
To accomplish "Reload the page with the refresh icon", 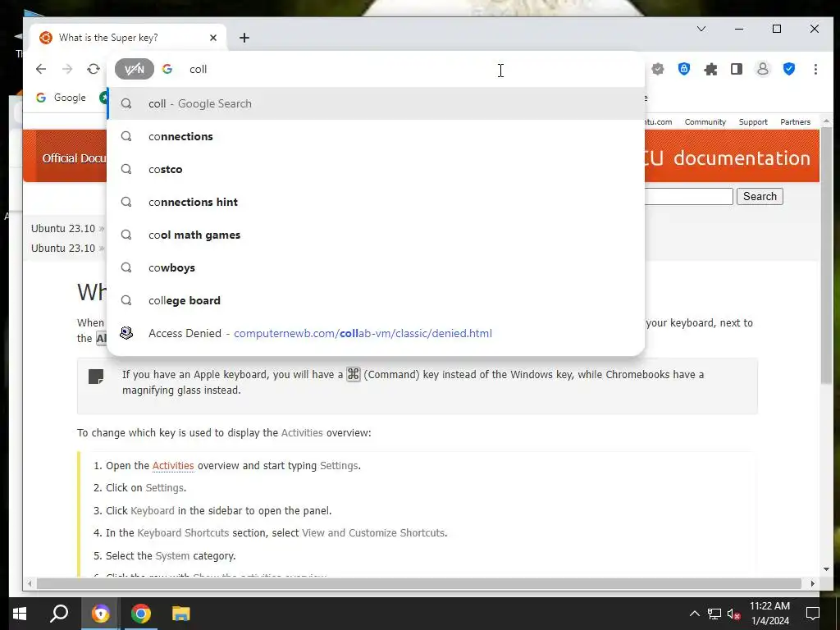I will [x=94, y=69].
